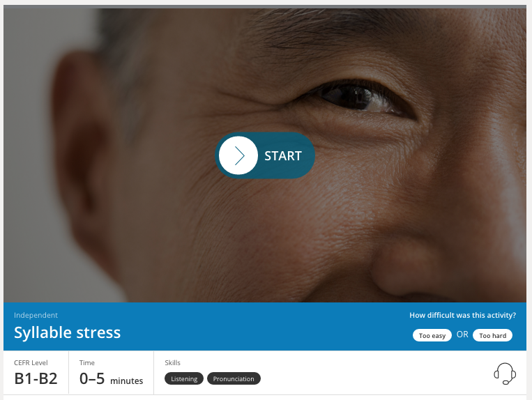532x400 pixels.
Task: Rate the activity as Too hard
Action: pyautogui.click(x=492, y=335)
